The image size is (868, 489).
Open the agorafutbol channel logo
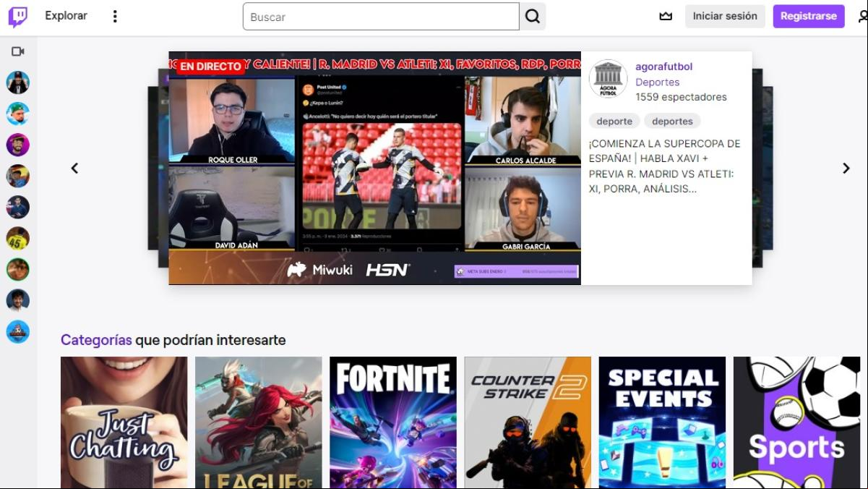pos(608,78)
